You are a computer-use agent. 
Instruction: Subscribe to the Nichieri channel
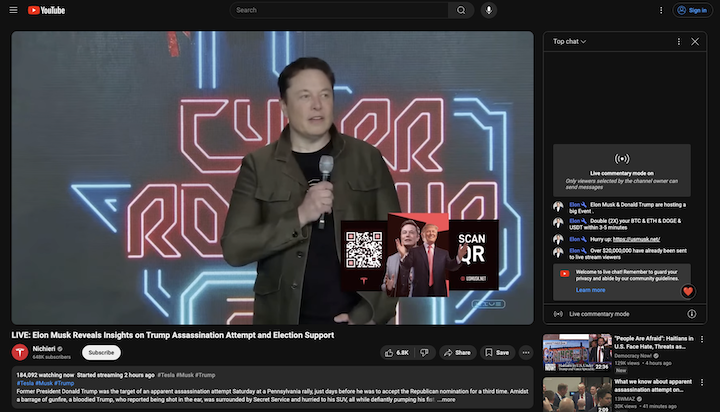point(101,352)
